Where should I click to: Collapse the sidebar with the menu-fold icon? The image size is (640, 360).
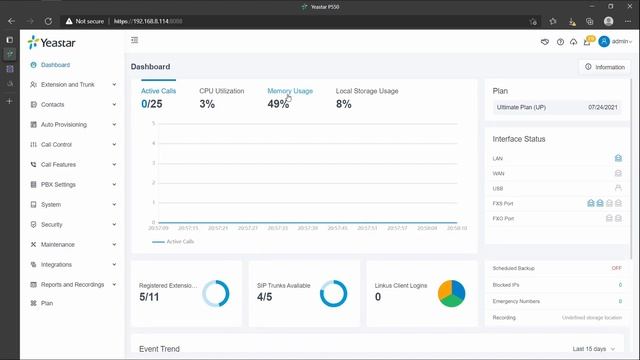pos(134,40)
